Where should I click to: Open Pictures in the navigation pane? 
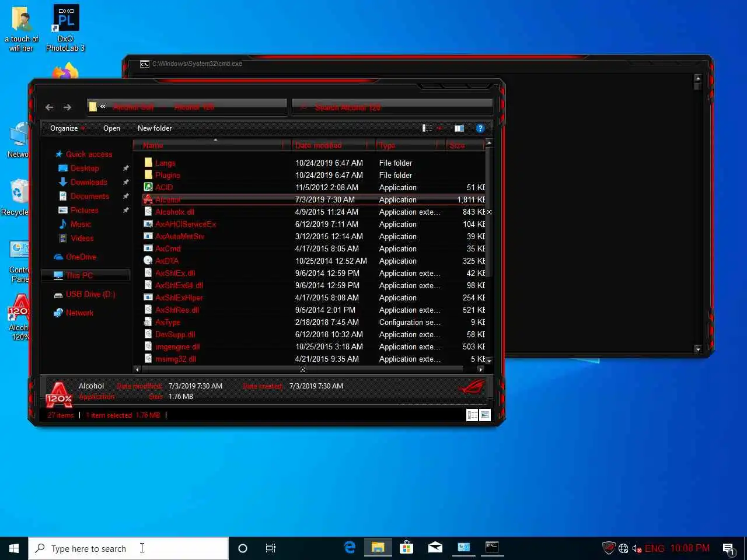pos(84,210)
